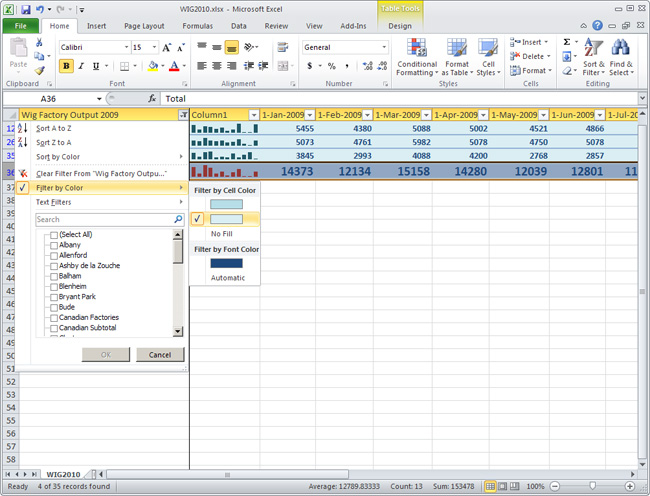Viewport: 650px width, 496px height.
Task: Save workbook from Quick Access Toolbar
Action: click(x=26, y=9)
